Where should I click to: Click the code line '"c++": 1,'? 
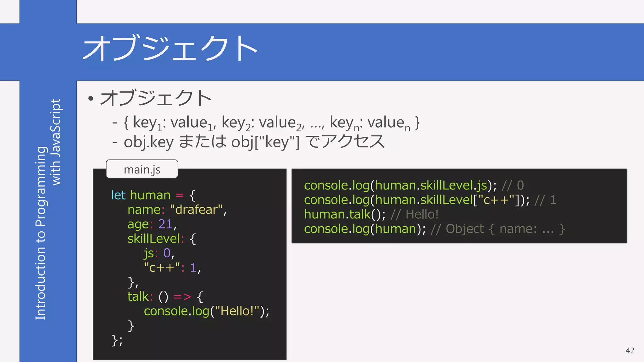pyautogui.click(x=172, y=267)
